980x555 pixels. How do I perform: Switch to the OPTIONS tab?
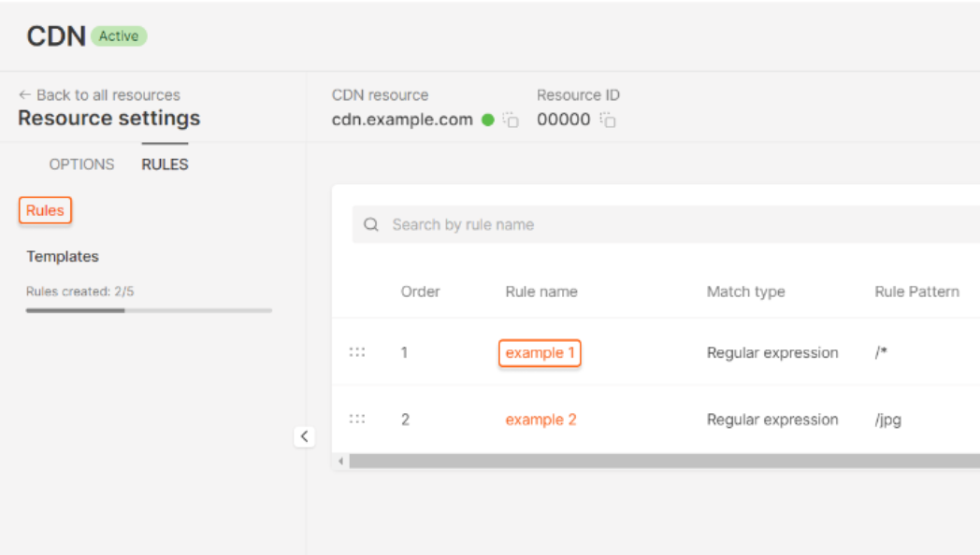(x=81, y=164)
